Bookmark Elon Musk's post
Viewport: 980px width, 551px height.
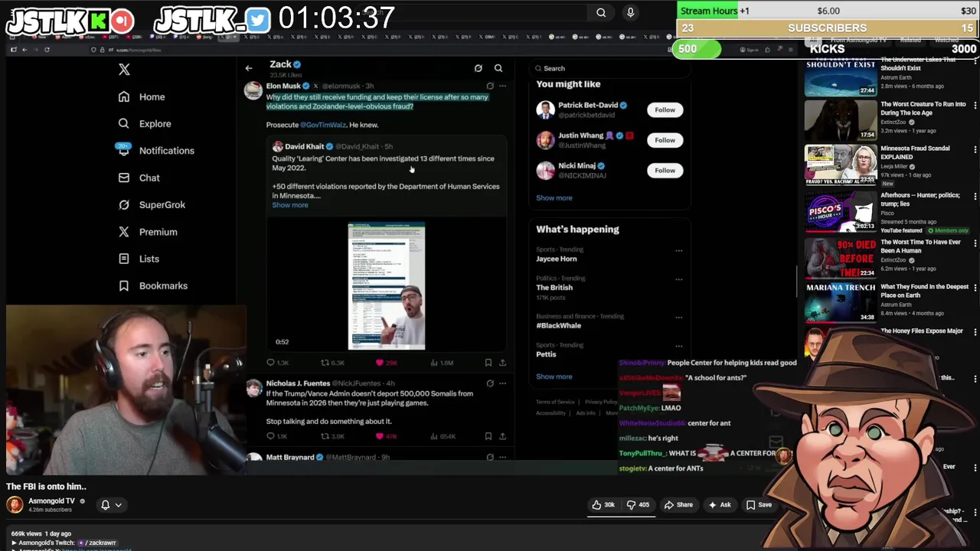[488, 363]
